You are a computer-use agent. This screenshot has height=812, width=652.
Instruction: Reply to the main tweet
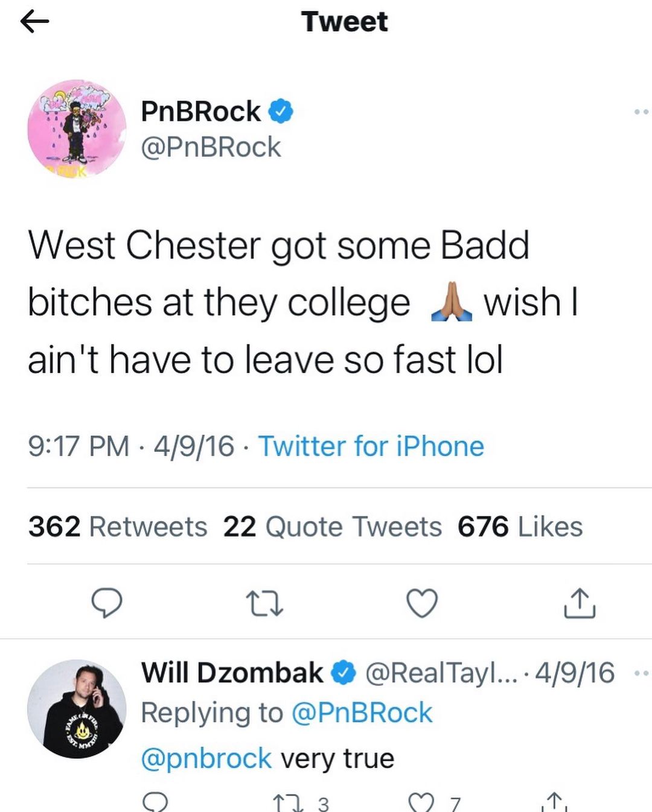click(107, 603)
